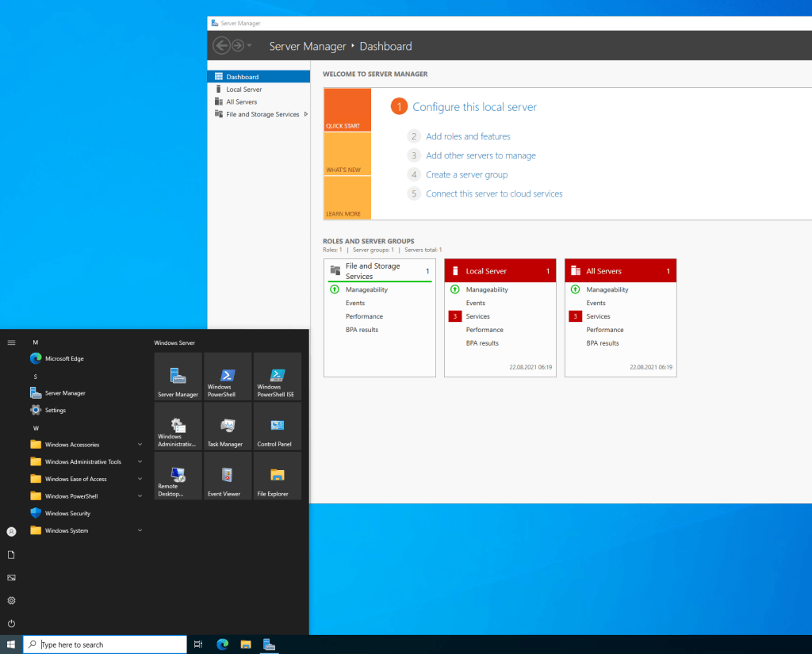Open File Explorer on the taskbar

246,644
